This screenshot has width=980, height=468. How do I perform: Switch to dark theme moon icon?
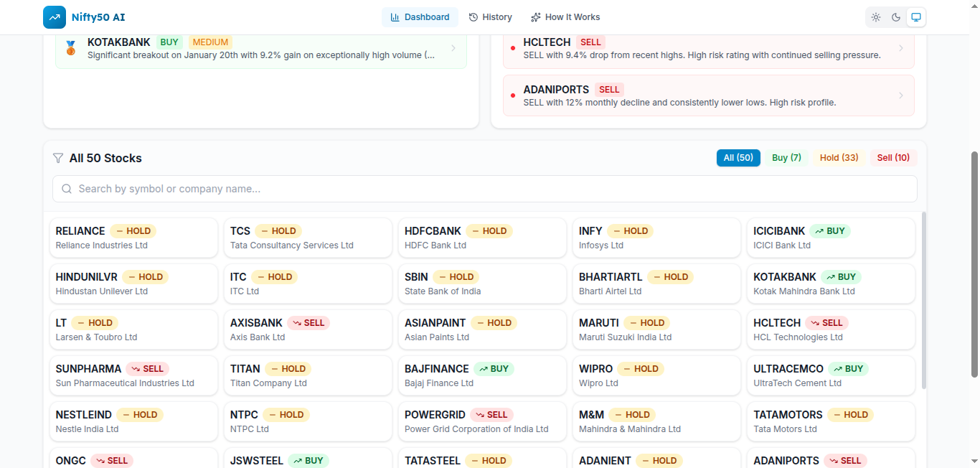point(896,17)
